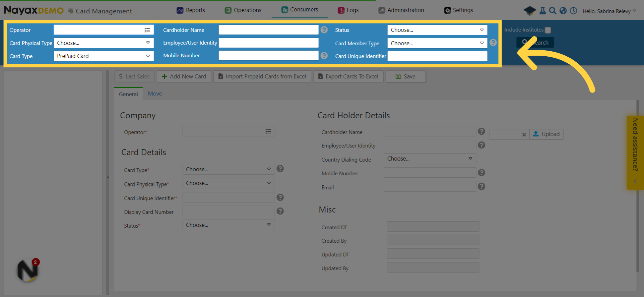Click help icon next to filter Mobile Number
644x297 pixels.
324,56
